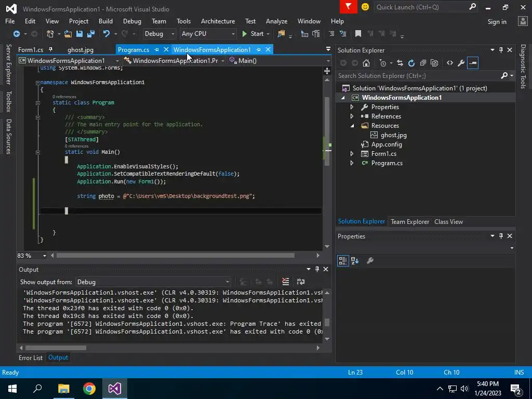The width and height of the screenshot is (532, 399).
Task: Toggle pin on Program.cs tab
Action: point(156,49)
